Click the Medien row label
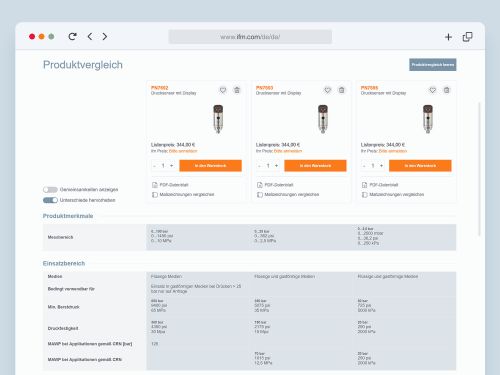The width and height of the screenshot is (500, 375). 55,276
